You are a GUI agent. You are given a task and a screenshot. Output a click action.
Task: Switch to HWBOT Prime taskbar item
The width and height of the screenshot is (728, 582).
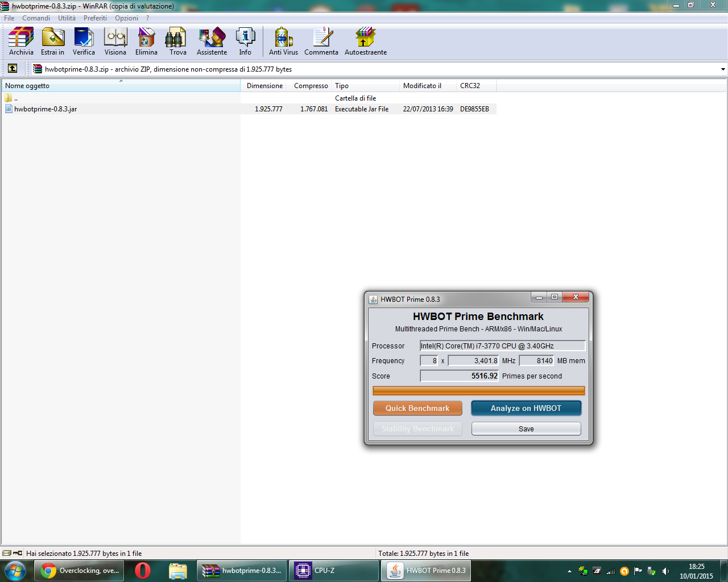click(x=425, y=571)
